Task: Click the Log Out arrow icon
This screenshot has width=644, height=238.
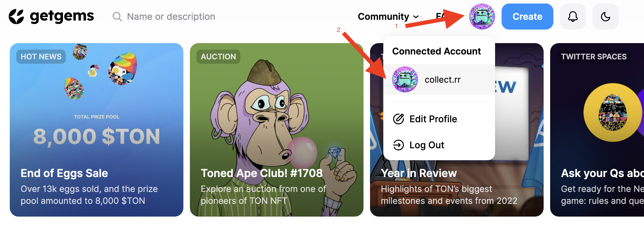Action: 398,145
